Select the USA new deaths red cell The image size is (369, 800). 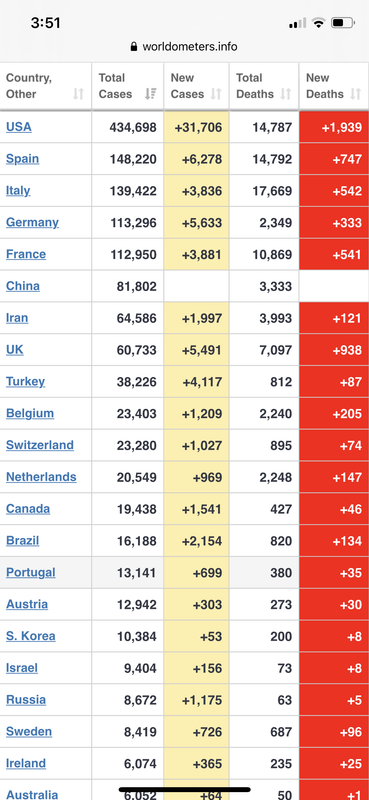click(334, 127)
